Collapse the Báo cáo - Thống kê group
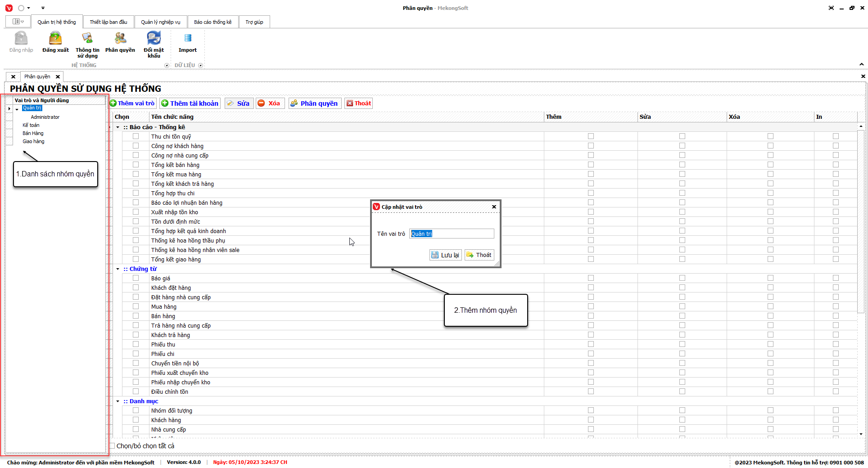868x468 pixels. (118, 127)
